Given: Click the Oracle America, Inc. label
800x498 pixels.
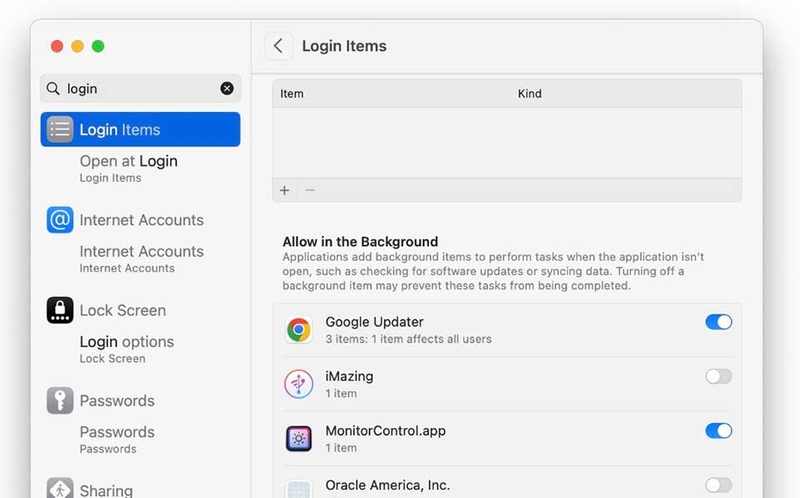Looking at the screenshot, I should [388, 485].
